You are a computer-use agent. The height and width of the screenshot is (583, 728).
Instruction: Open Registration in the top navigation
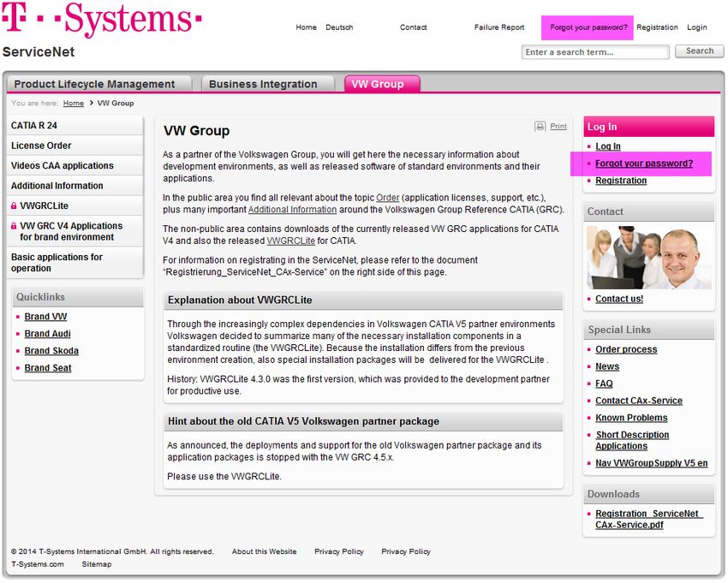click(657, 27)
